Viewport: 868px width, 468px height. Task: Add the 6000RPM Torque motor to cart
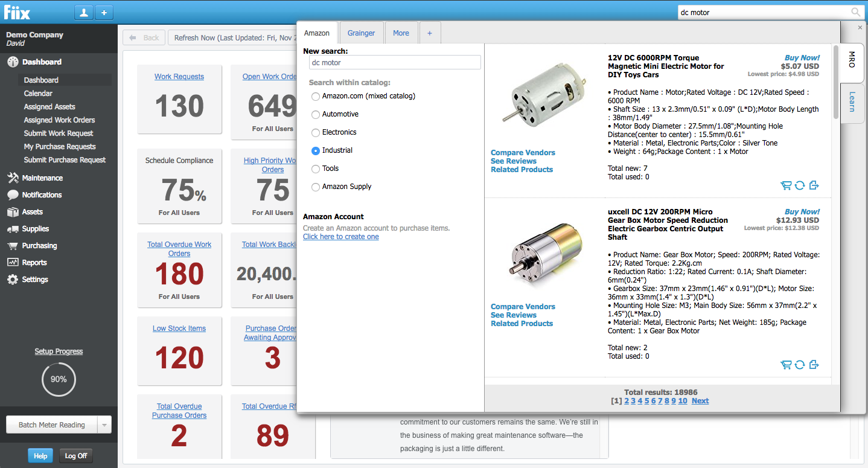[786, 185]
